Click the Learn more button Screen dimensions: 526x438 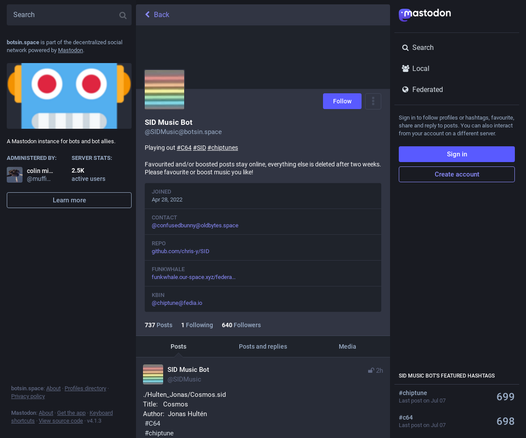[x=69, y=200]
